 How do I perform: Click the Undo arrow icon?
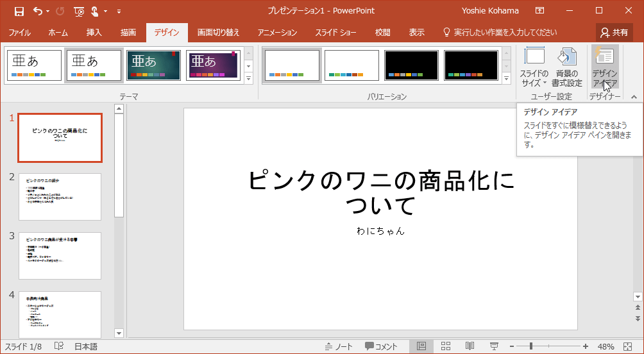pyautogui.click(x=38, y=11)
